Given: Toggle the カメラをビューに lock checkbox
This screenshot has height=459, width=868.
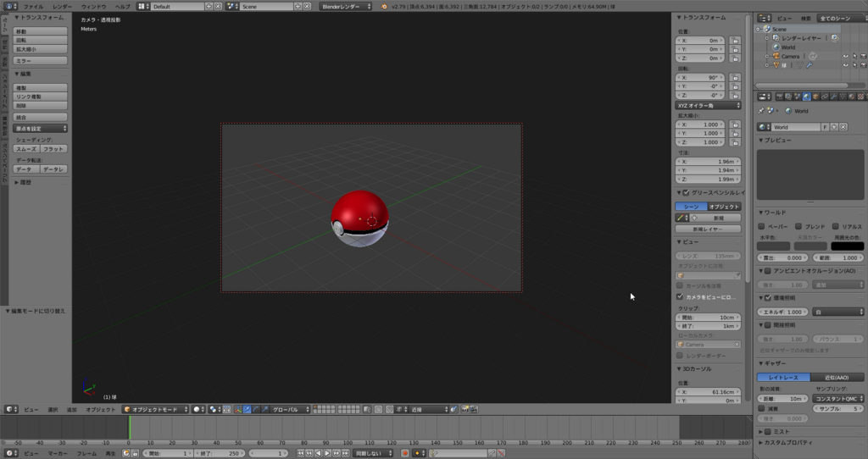Looking at the screenshot, I should click(x=680, y=297).
